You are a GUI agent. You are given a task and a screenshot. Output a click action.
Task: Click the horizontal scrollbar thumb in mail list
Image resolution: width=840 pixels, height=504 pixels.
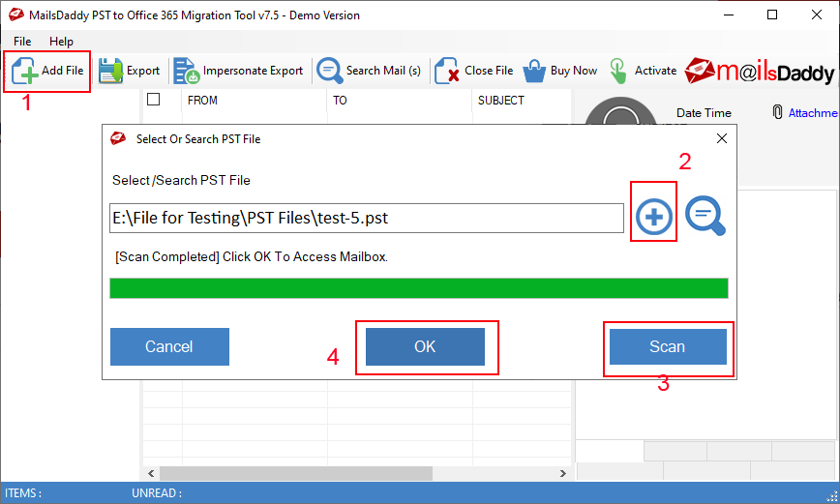tap(296, 473)
